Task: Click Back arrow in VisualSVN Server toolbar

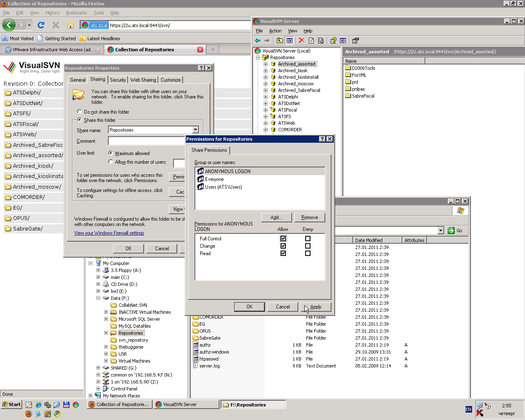Action: pyautogui.click(x=258, y=41)
